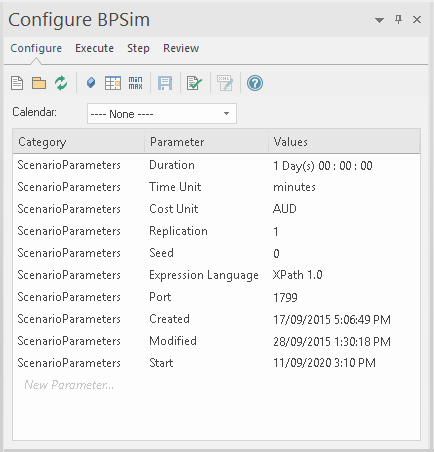The width and height of the screenshot is (434, 452).
Task: Select the Seed parameter cell
Action: click(x=161, y=253)
